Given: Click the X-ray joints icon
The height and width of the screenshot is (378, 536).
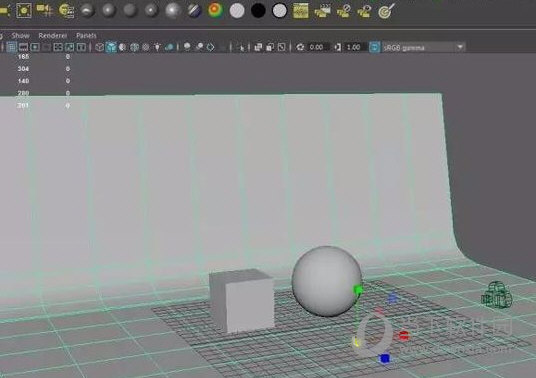Looking at the screenshot, I should pyautogui.click(x=282, y=47).
